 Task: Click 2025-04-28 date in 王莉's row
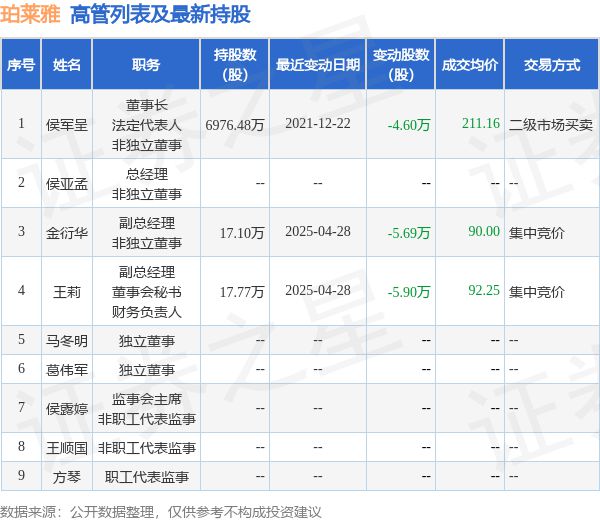click(318, 290)
